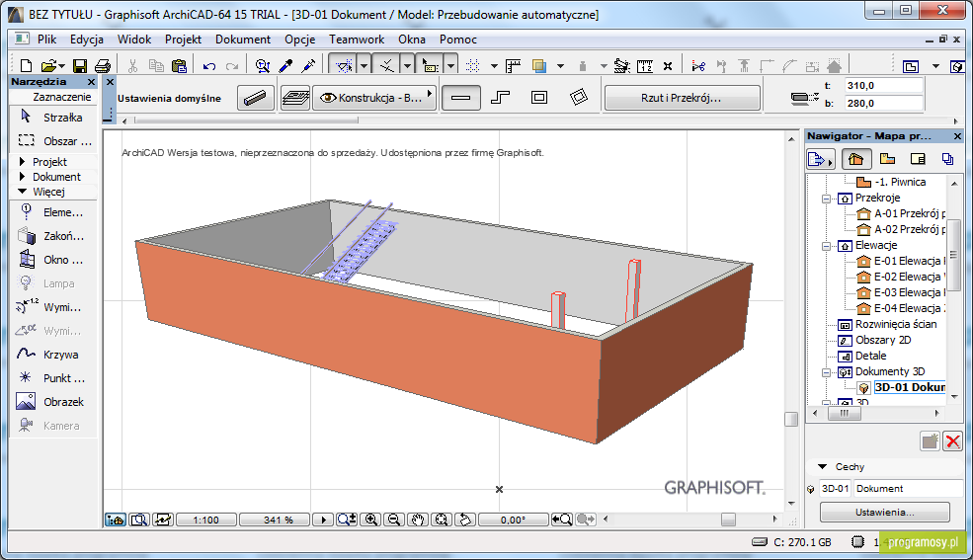Collapse the Dokumenty 3D tree node
The image size is (973, 560).
[x=826, y=372]
